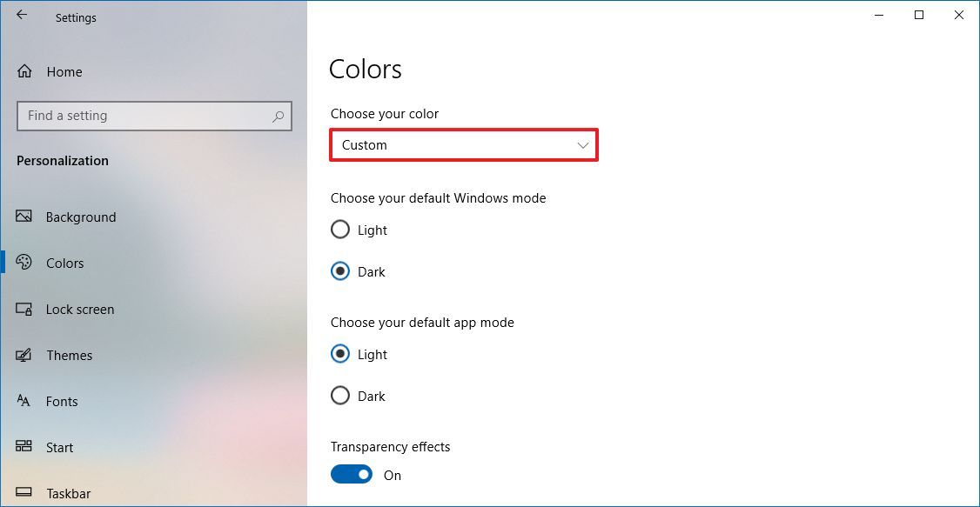Screen dimensions: 980x507
Task: Select Light under app mode
Action: click(x=340, y=354)
